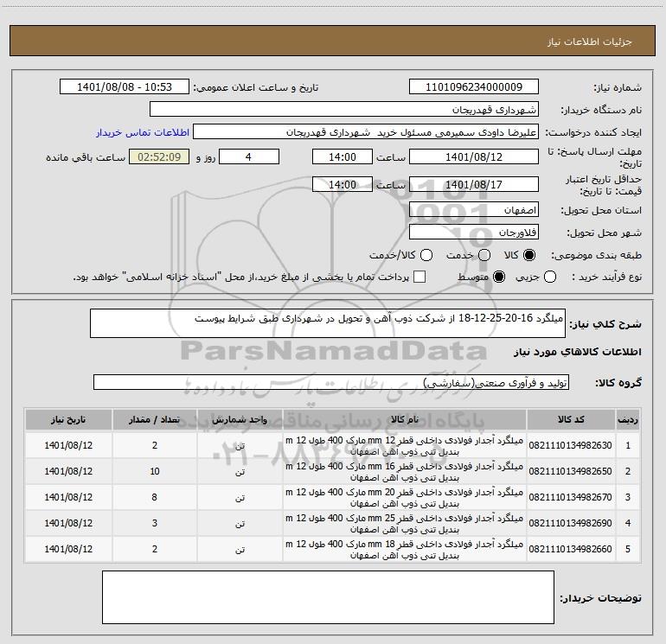Select the متوسط purchase type radio
Screen dimensions: 666x644
[x=499, y=277]
